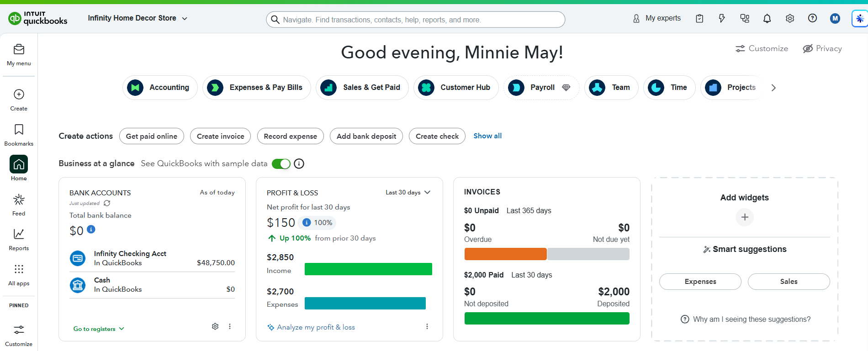Click the help question mark icon
The width and height of the screenshot is (868, 351).
[x=812, y=18]
